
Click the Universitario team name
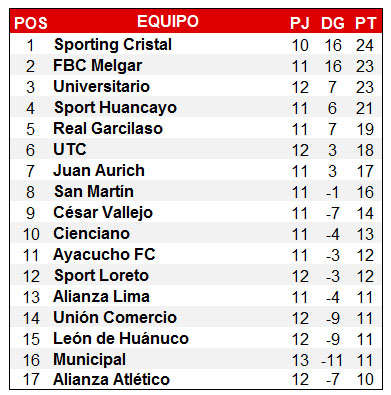[x=102, y=87]
